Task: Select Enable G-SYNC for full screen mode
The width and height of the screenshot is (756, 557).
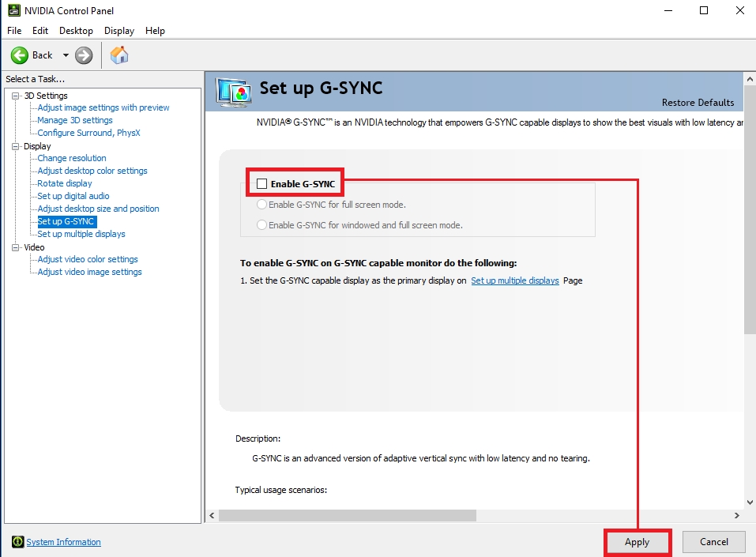Action: pyautogui.click(x=262, y=205)
